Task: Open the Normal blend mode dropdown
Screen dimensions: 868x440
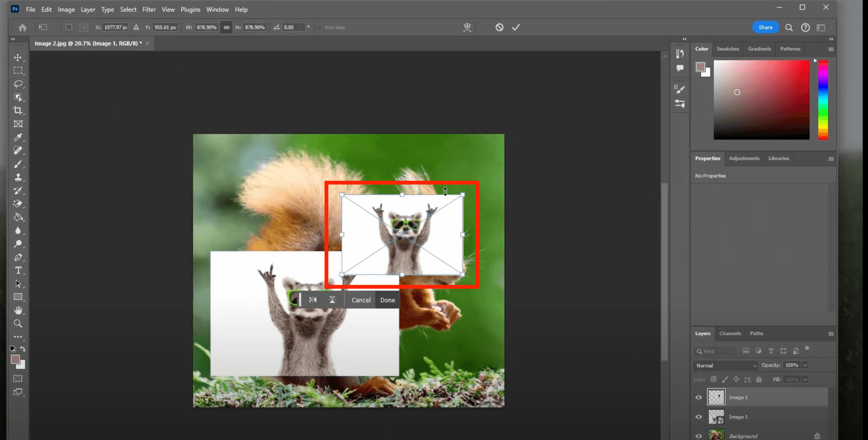Action: [725, 365]
